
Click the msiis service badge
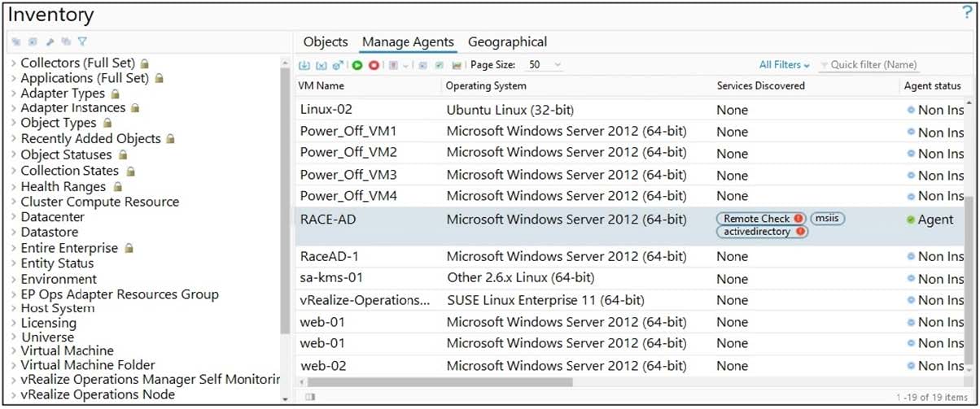827,219
